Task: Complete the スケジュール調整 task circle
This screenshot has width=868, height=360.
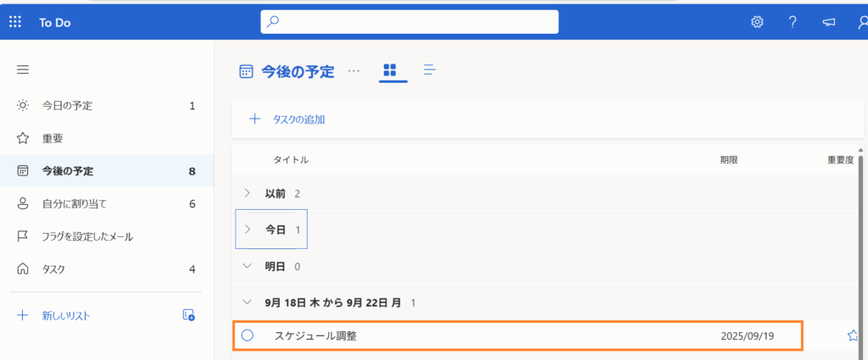Action: click(x=248, y=335)
